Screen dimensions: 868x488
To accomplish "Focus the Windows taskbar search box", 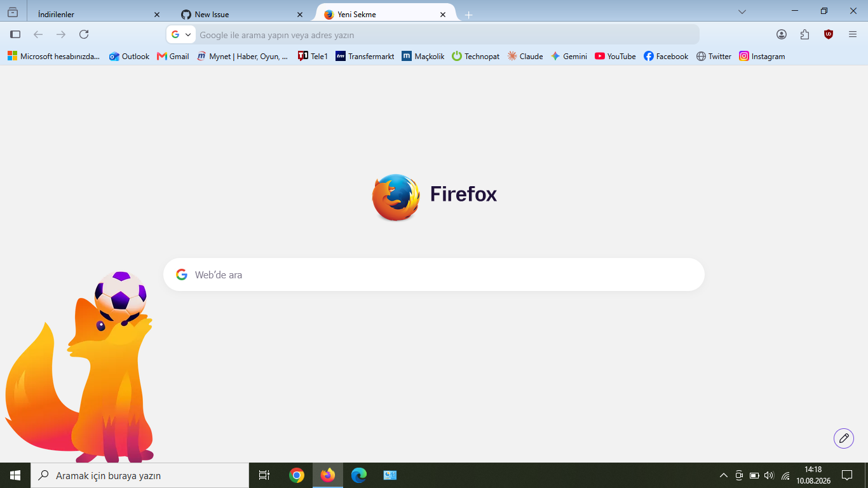I will [x=140, y=475].
